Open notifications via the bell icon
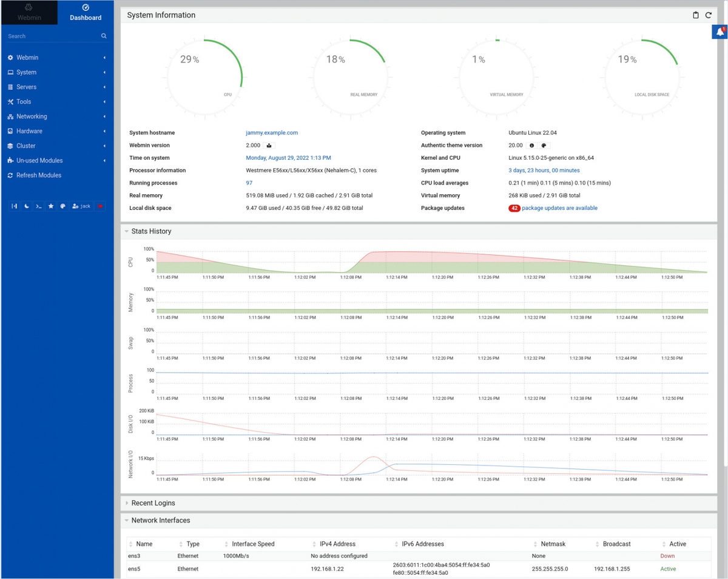Viewport: 728px width, 579px height. [720, 31]
